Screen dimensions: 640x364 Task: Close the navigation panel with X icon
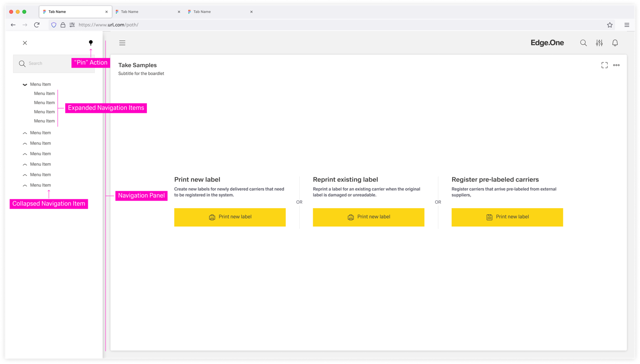[25, 43]
